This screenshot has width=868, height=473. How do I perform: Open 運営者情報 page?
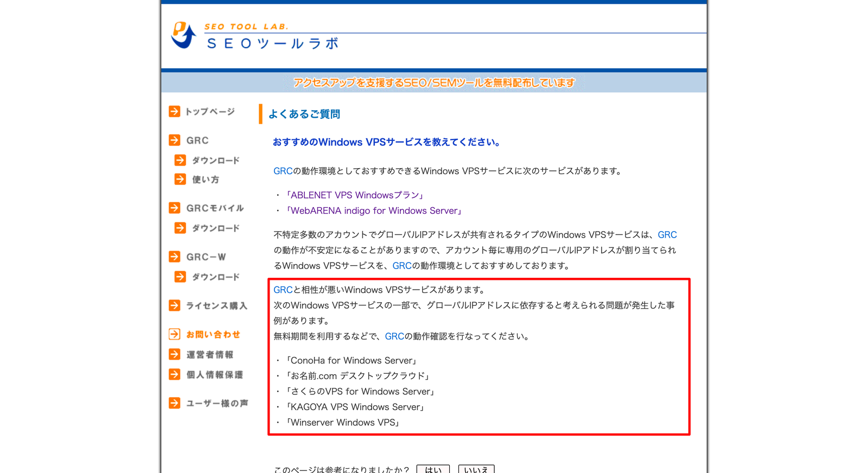[210, 355]
